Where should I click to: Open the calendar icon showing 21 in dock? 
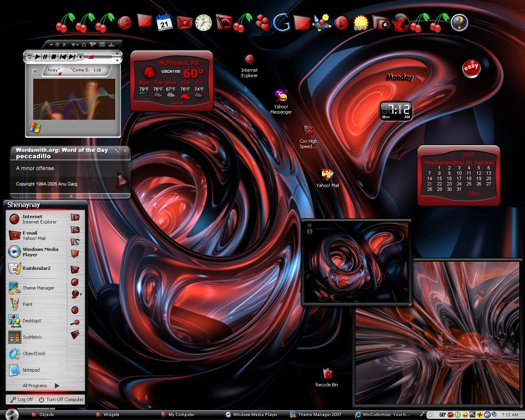(x=164, y=23)
